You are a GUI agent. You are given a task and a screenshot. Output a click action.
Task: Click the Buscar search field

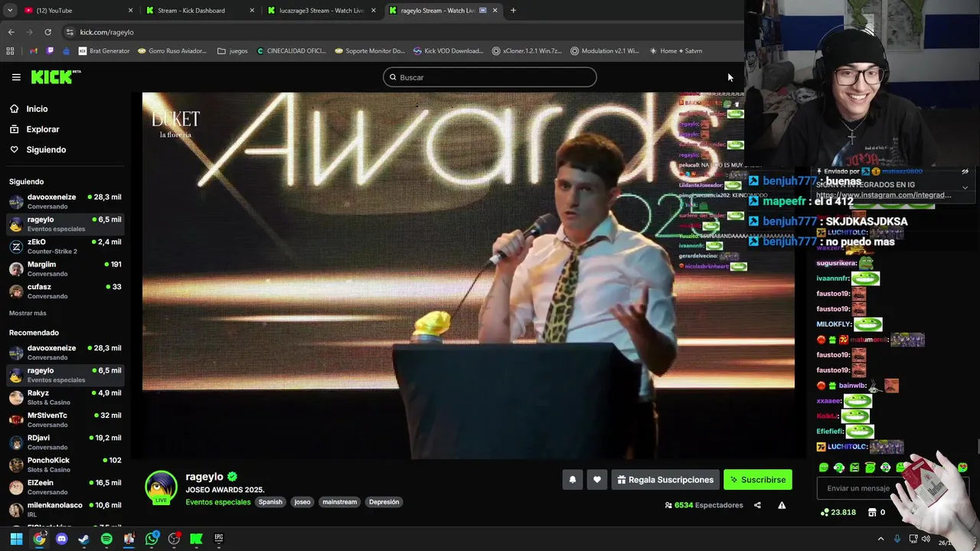tap(490, 77)
